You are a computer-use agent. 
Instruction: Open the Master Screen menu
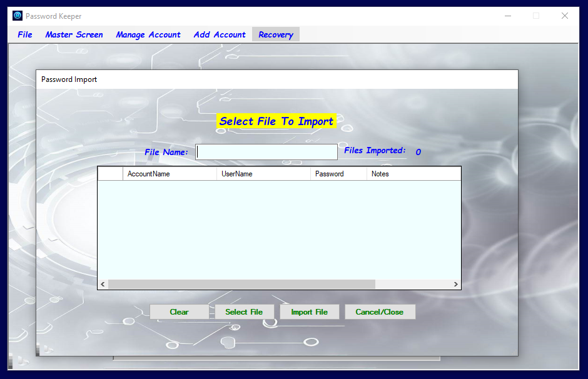[x=74, y=35]
